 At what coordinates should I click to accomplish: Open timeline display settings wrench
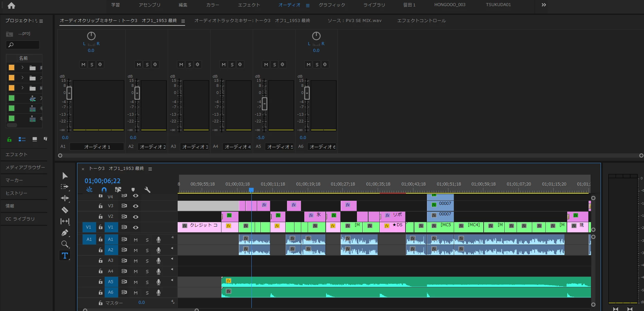[147, 190]
